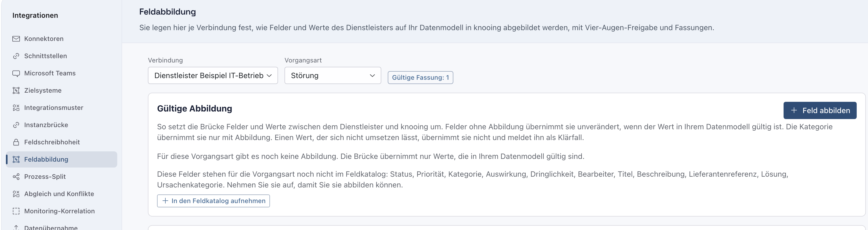Open Feldschreibhoheit settings
868x230 pixels.
61,142
